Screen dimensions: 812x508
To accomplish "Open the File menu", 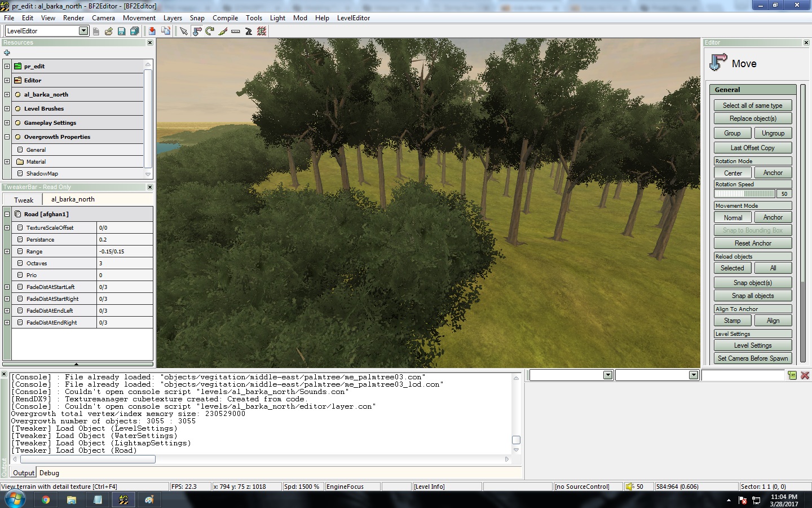I will click(9, 18).
